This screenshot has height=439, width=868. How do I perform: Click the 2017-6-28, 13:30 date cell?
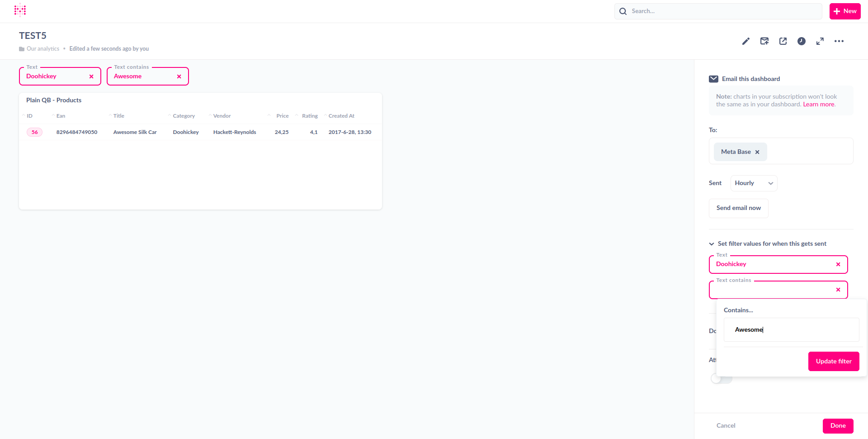coord(350,133)
